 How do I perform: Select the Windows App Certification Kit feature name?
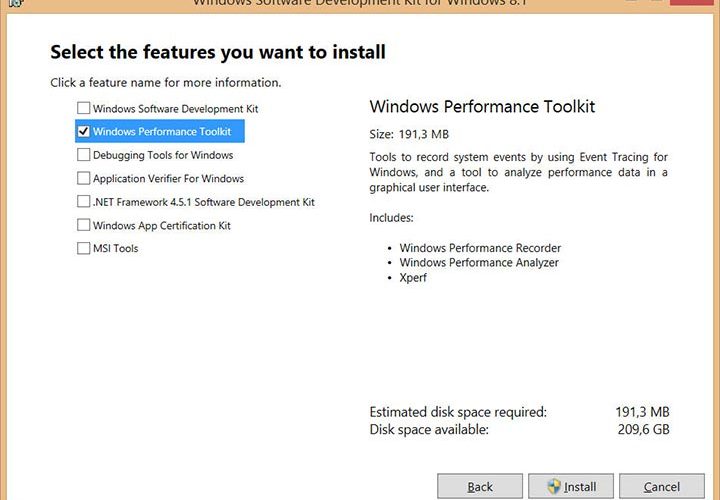pos(162,225)
